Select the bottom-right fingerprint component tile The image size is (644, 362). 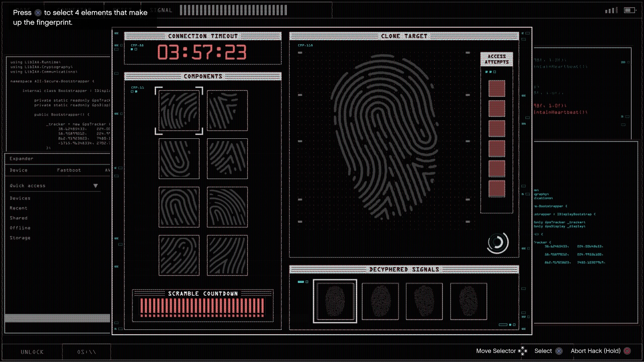tap(227, 255)
